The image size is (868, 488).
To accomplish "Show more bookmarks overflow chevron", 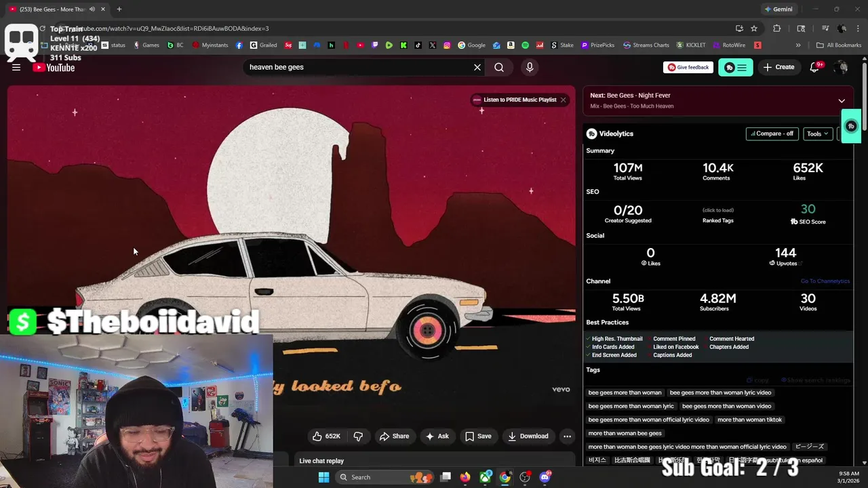I will [798, 45].
